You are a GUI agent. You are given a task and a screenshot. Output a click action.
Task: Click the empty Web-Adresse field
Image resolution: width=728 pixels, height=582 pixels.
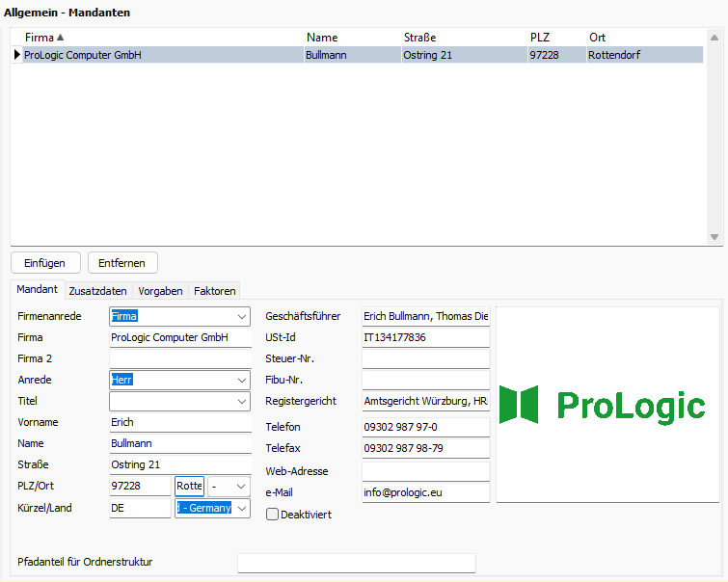coord(426,471)
